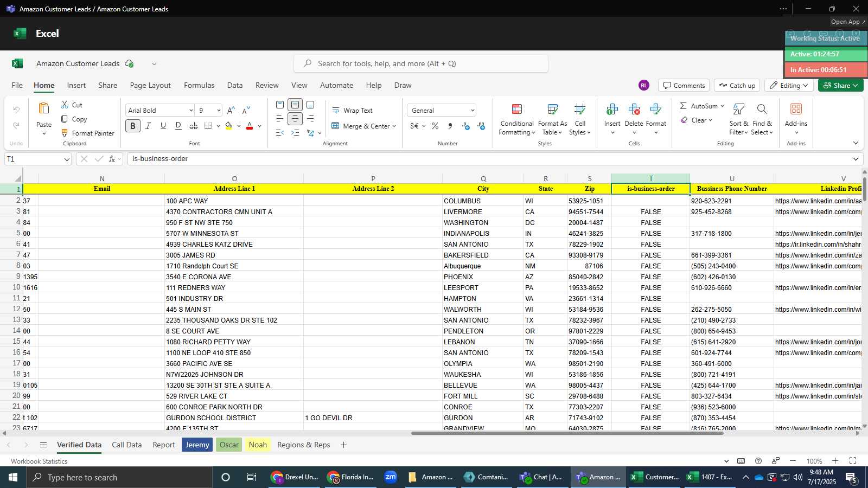
Task: Click Open App link
Action: [848, 22]
